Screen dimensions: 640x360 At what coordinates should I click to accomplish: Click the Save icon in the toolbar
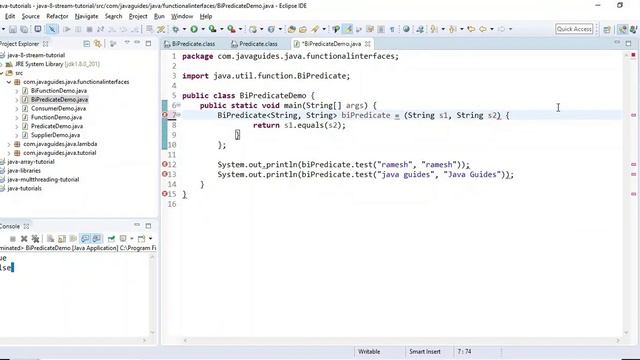(13, 29)
